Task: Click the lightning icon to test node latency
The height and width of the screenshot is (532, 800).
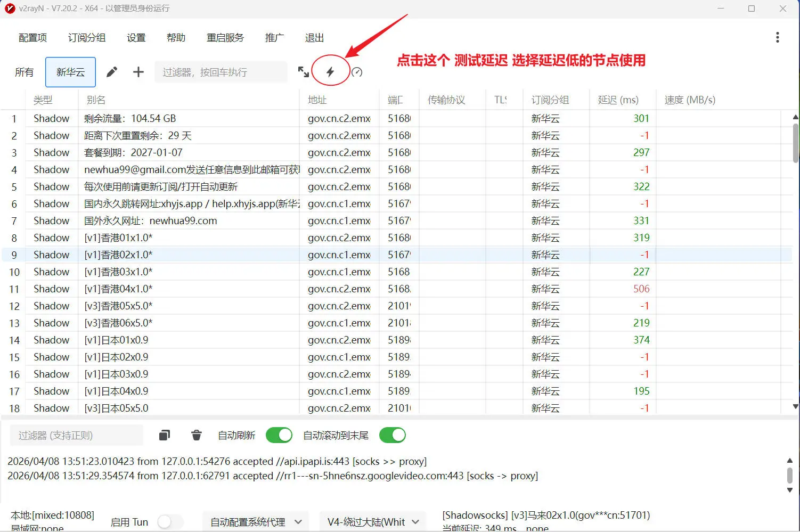Action: coord(331,71)
